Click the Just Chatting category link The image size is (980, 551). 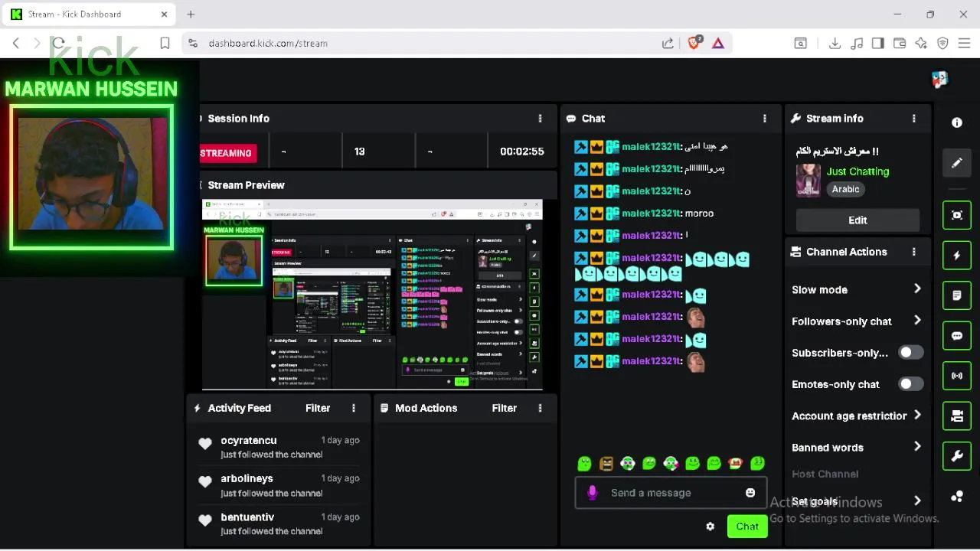pyautogui.click(x=857, y=171)
